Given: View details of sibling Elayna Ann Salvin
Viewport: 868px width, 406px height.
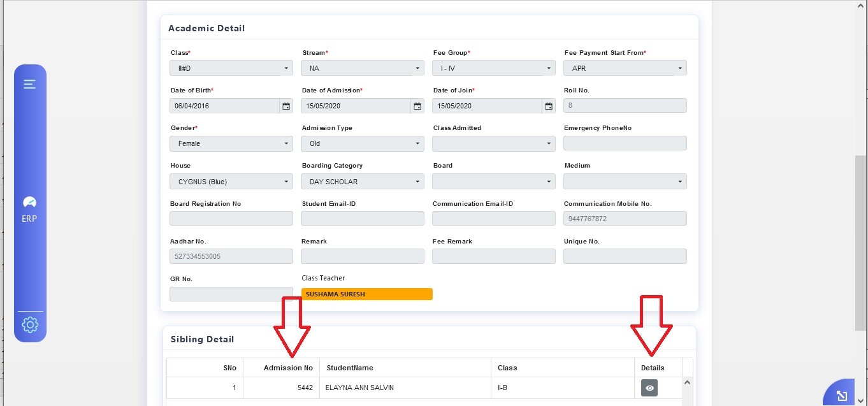Looking at the screenshot, I should click(649, 388).
